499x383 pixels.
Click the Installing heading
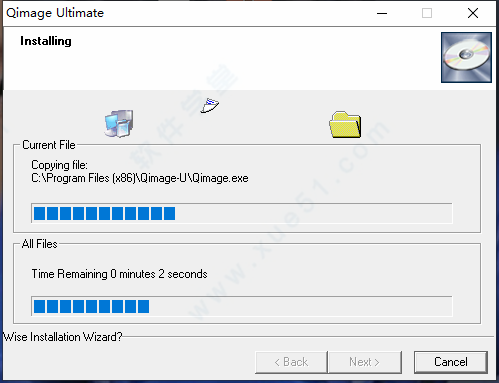tap(46, 41)
